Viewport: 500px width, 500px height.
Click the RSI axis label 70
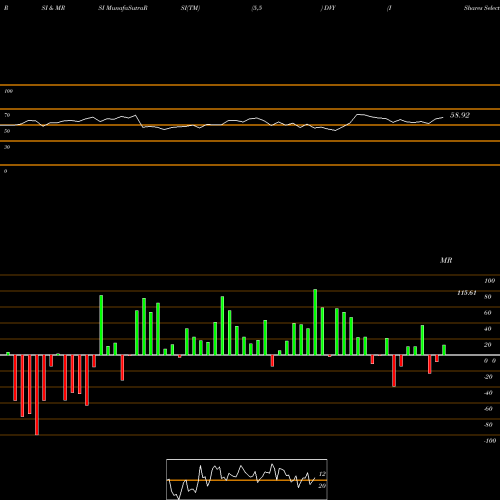click(x=7, y=115)
